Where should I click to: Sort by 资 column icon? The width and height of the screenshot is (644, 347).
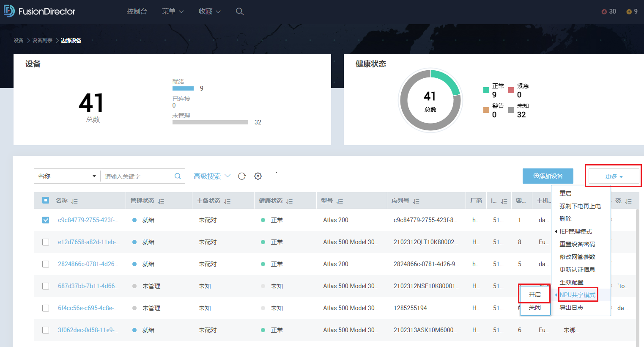click(628, 201)
